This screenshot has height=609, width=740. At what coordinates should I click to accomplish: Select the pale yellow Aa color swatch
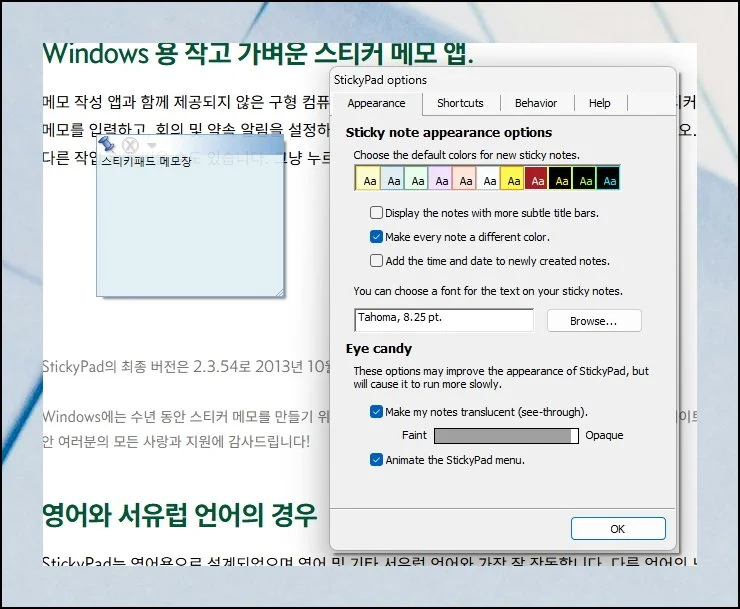(369, 179)
